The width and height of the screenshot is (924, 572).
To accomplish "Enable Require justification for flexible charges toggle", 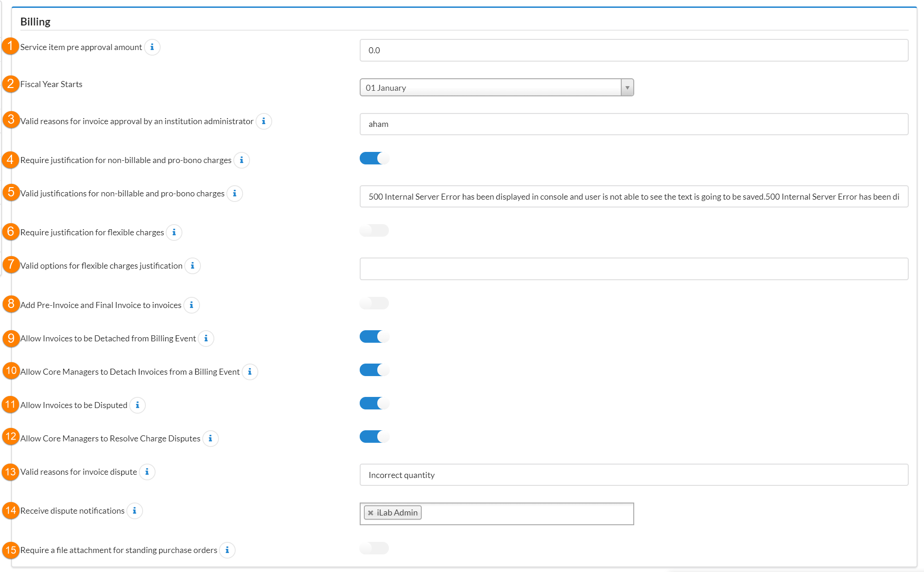I will tap(374, 231).
